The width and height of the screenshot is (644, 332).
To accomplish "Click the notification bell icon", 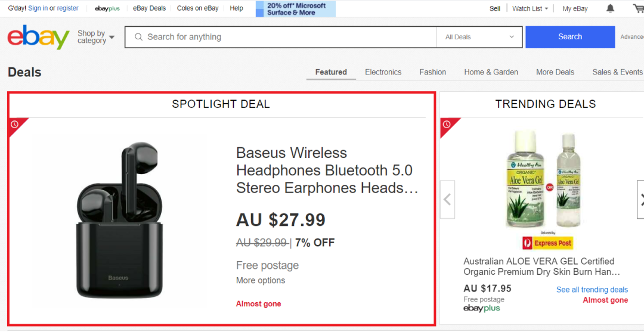I will pos(610,8).
